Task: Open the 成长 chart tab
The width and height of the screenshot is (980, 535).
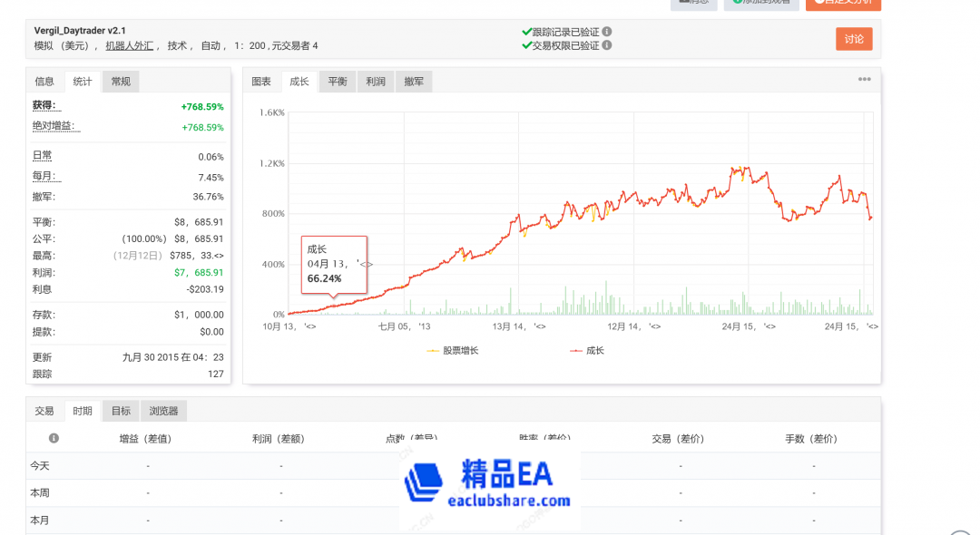Action: (x=299, y=81)
